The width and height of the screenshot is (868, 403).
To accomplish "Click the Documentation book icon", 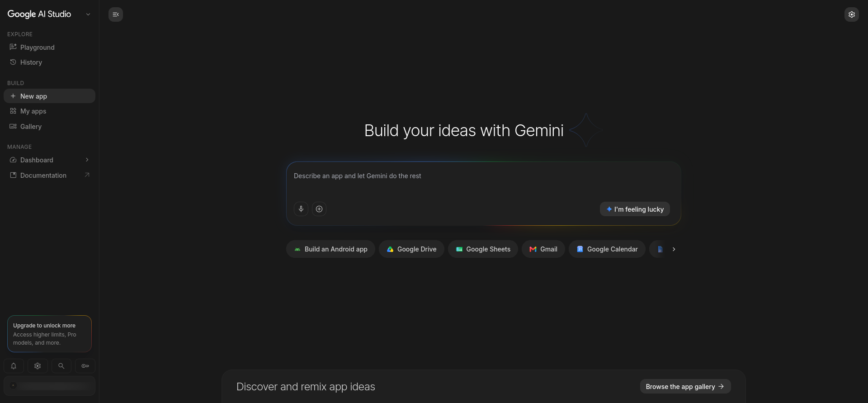I will tap(13, 175).
